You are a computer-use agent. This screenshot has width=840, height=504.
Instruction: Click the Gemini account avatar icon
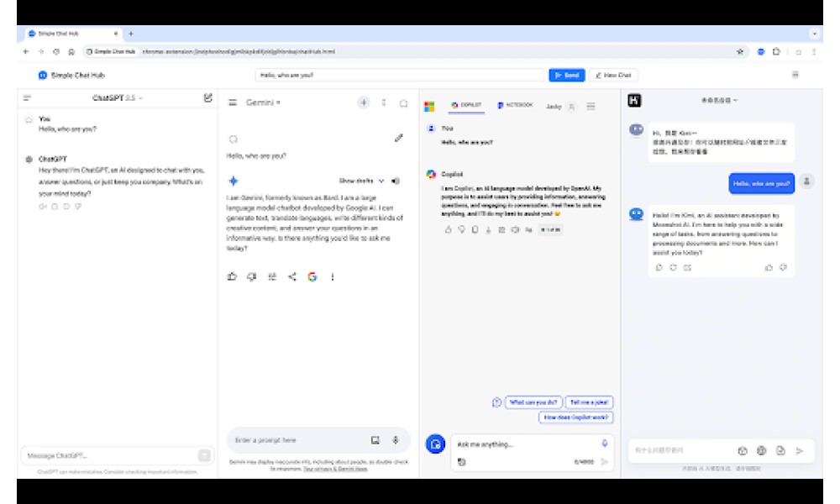coord(403,102)
